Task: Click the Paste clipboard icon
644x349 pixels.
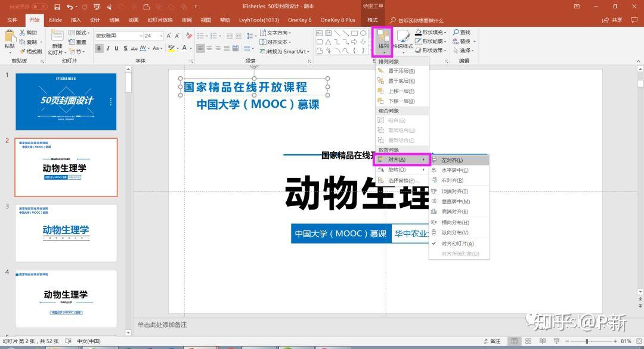Action: tap(10, 38)
